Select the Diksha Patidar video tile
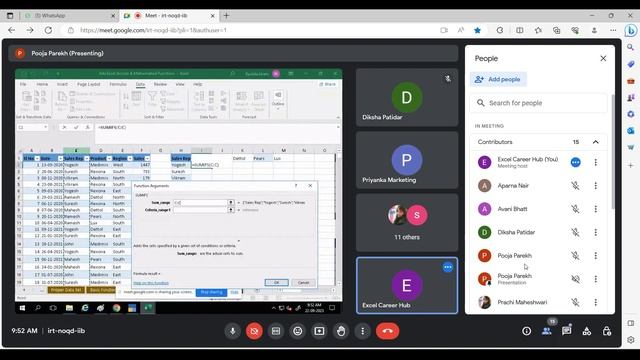The width and height of the screenshot is (640, 360). click(x=407, y=98)
